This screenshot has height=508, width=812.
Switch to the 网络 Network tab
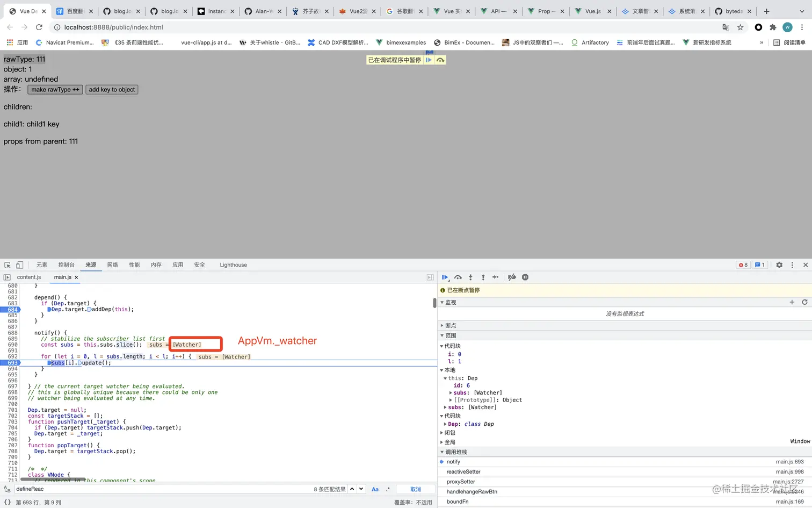point(112,265)
